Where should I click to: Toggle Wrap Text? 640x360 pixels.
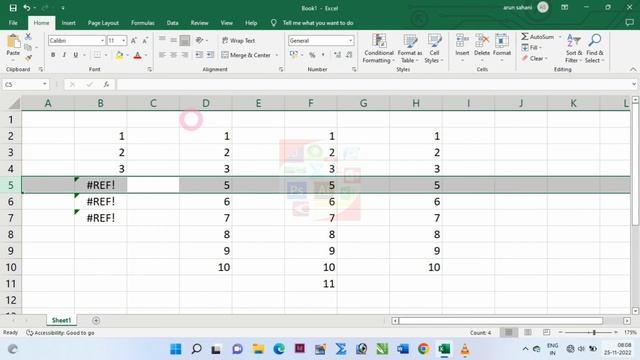pyautogui.click(x=239, y=40)
